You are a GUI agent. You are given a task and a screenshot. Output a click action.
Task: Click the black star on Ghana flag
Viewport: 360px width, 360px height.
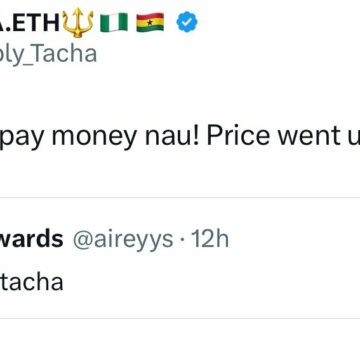(150, 22)
